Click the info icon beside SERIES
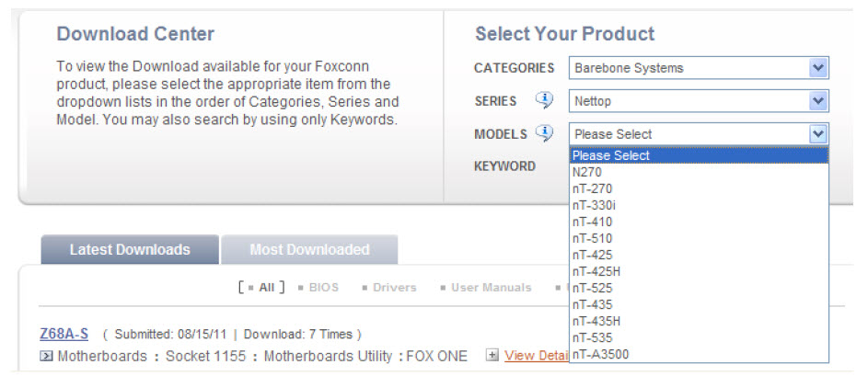This screenshot has width=868, height=376. tap(544, 100)
